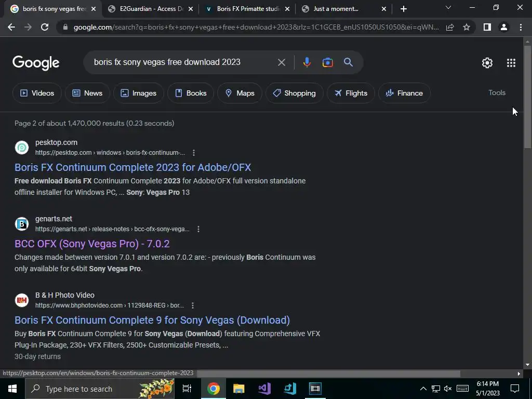Click the bhphotovideo.com breadcrumb URL

110,305
